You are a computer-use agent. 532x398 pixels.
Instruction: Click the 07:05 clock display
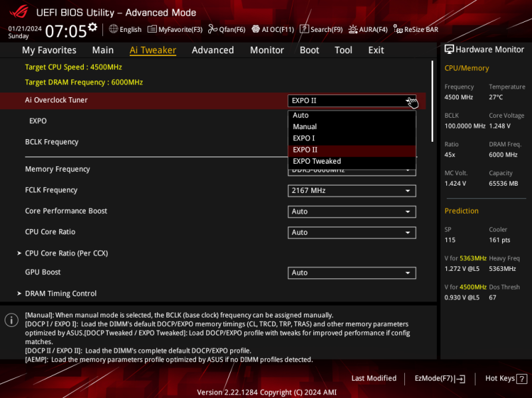[x=66, y=31]
